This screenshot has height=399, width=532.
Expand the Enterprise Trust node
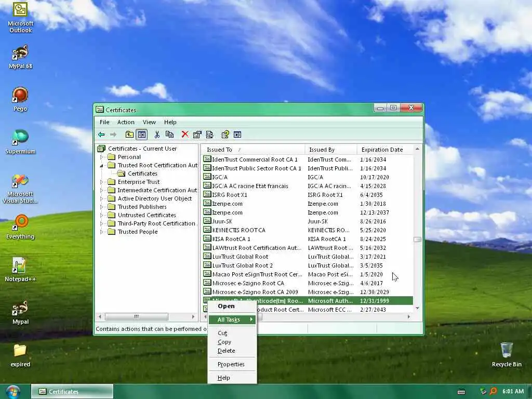point(101,182)
